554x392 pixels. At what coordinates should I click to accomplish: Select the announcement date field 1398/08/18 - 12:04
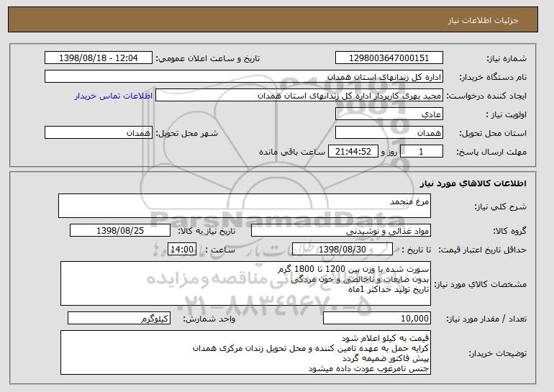tap(99, 58)
